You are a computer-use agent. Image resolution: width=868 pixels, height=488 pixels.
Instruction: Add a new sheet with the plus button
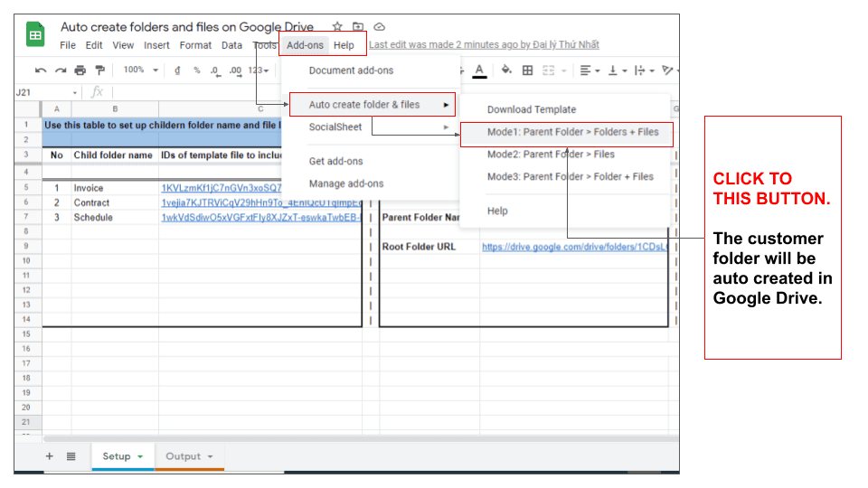click(x=50, y=456)
